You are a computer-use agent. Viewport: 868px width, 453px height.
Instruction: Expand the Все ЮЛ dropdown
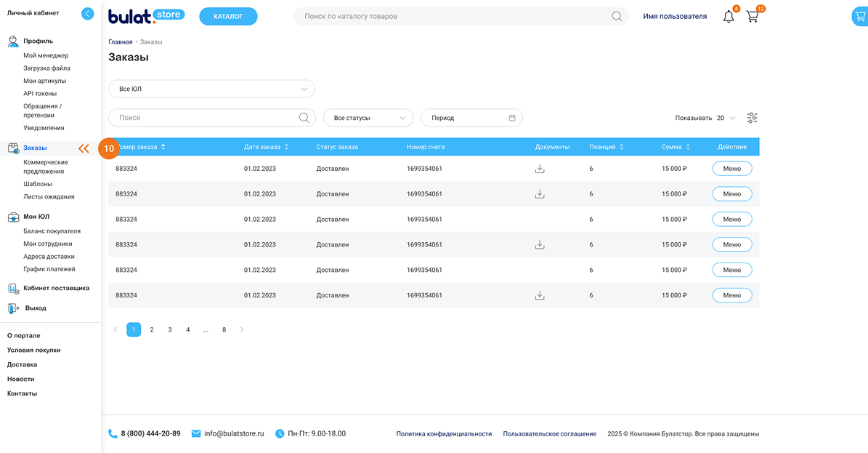click(211, 89)
